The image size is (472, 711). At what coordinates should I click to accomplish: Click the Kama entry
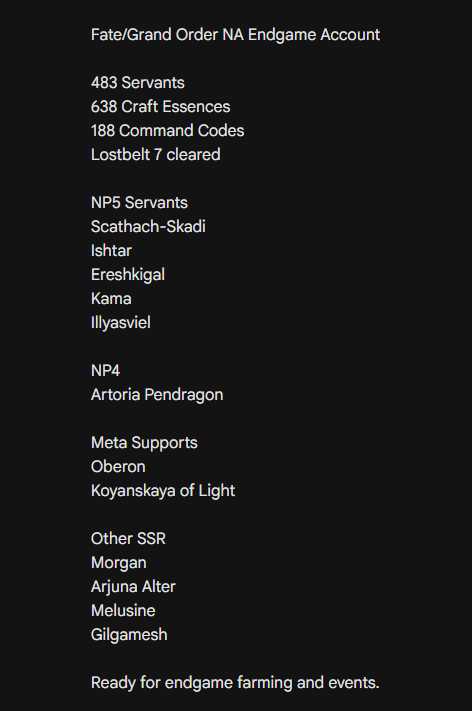pyautogui.click(x=111, y=299)
